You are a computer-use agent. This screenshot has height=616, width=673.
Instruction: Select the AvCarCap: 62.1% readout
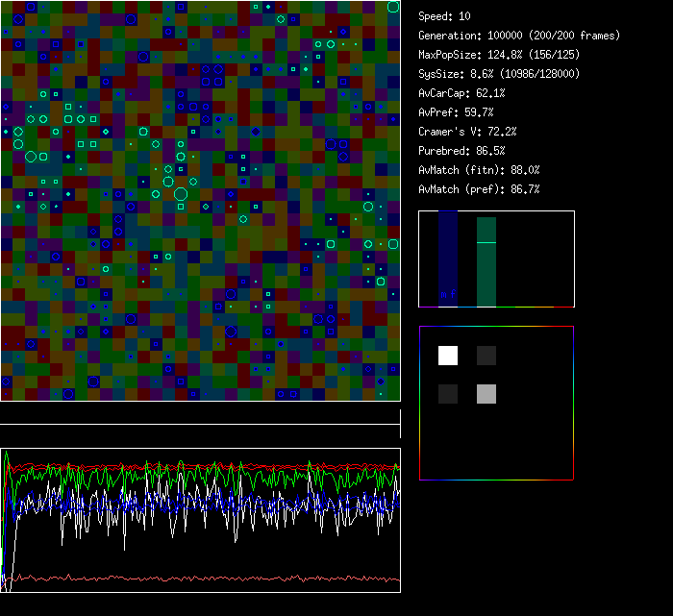pos(461,93)
